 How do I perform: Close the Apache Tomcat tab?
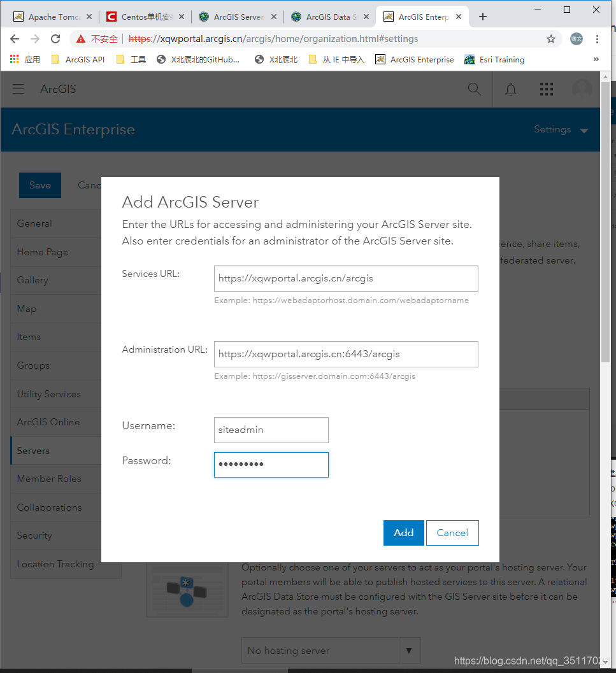click(89, 17)
